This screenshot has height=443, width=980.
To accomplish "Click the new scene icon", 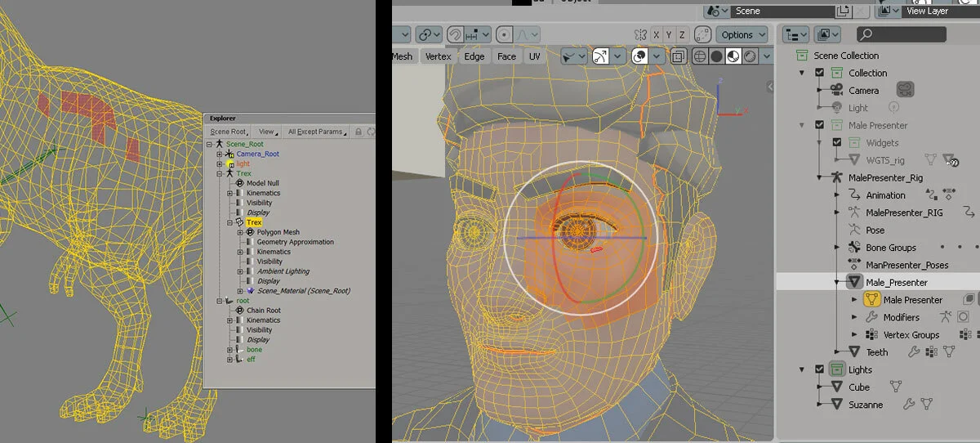I will pos(842,11).
